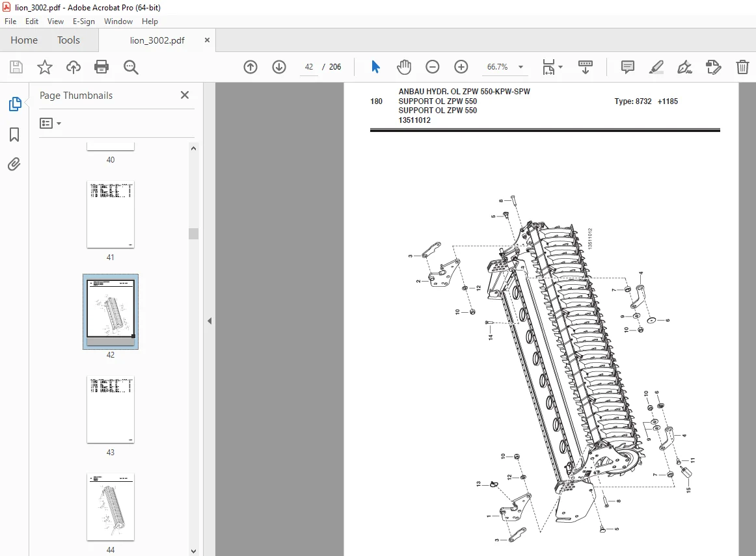The width and height of the screenshot is (756, 556).
Task: Click the Page Thumbnails panel title
Action: (x=76, y=96)
